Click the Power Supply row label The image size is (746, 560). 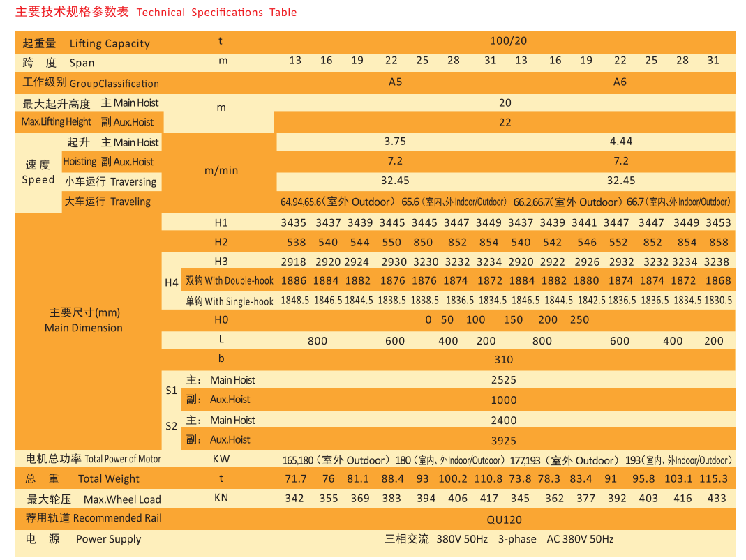click(x=108, y=538)
